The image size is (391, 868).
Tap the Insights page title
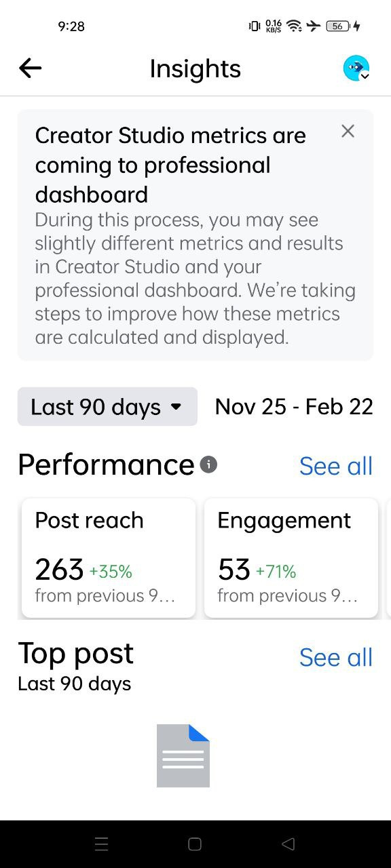coord(195,69)
